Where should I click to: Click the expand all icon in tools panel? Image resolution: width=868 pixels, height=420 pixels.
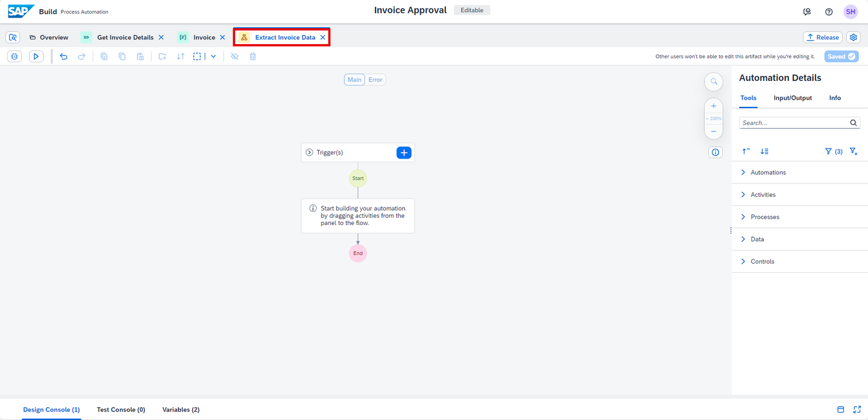764,151
